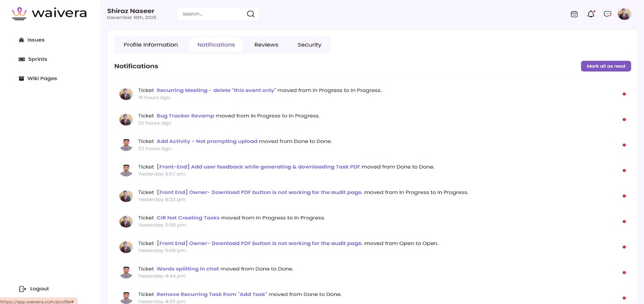Screen dimensions: 644x304
Task: Open the user profile avatar in header
Action: [624, 14]
